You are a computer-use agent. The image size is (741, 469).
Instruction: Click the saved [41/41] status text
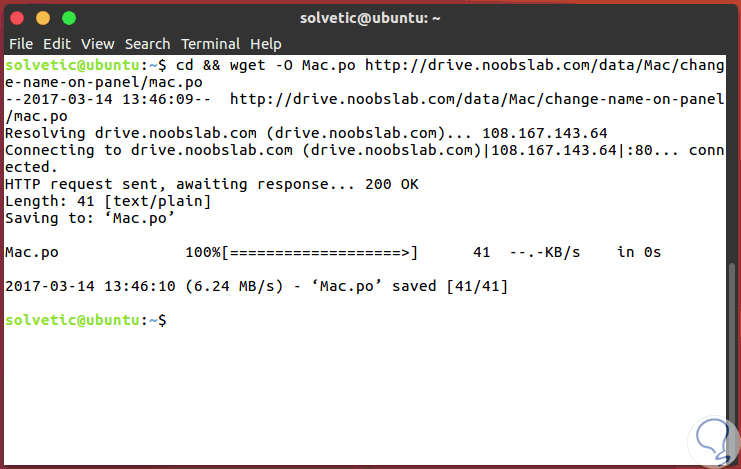pyautogui.click(x=450, y=286)
